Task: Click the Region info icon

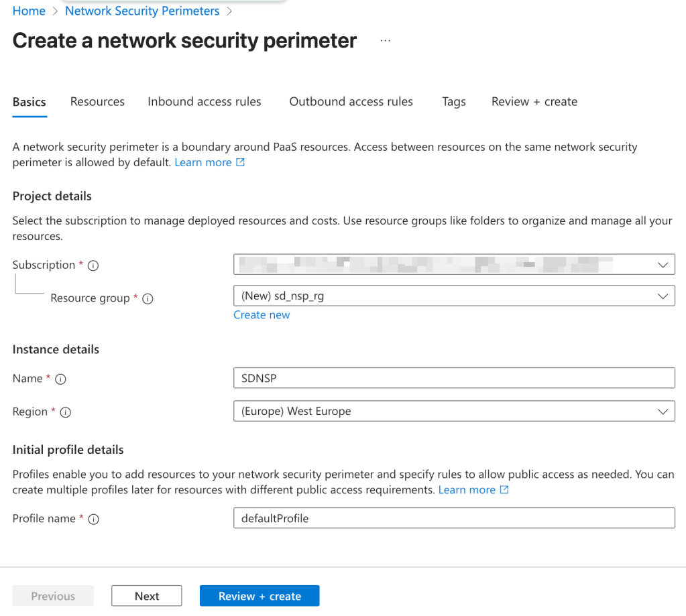Action: pos(66,412)
